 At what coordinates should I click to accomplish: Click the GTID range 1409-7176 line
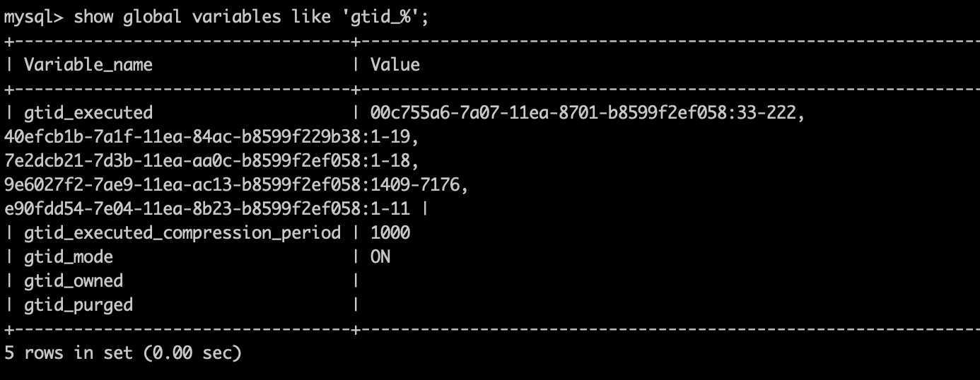(236, 184)
